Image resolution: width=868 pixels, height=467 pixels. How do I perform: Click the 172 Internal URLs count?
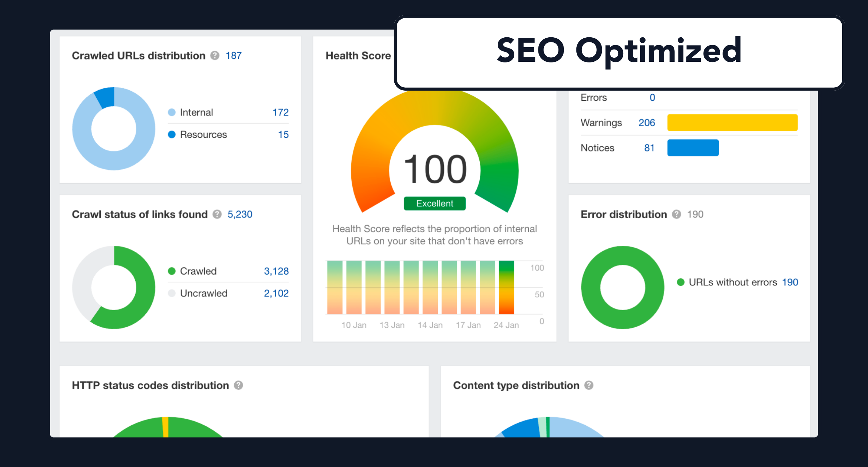280,112
